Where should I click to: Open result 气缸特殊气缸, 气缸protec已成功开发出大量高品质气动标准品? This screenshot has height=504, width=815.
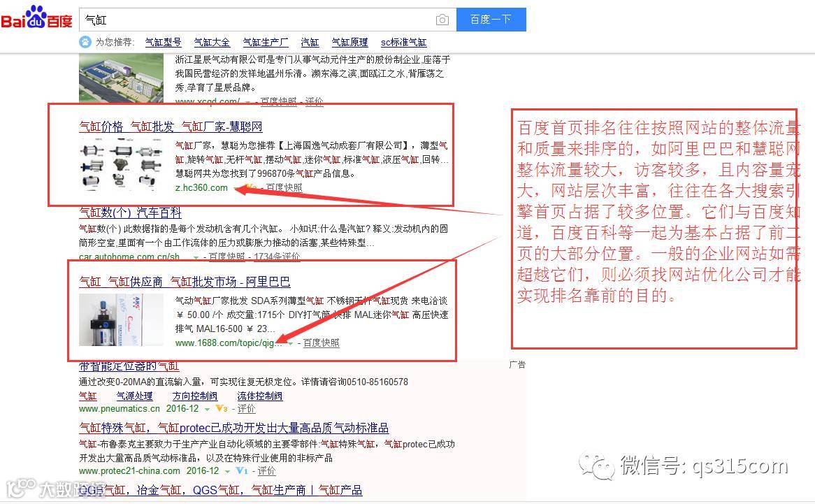234,428
